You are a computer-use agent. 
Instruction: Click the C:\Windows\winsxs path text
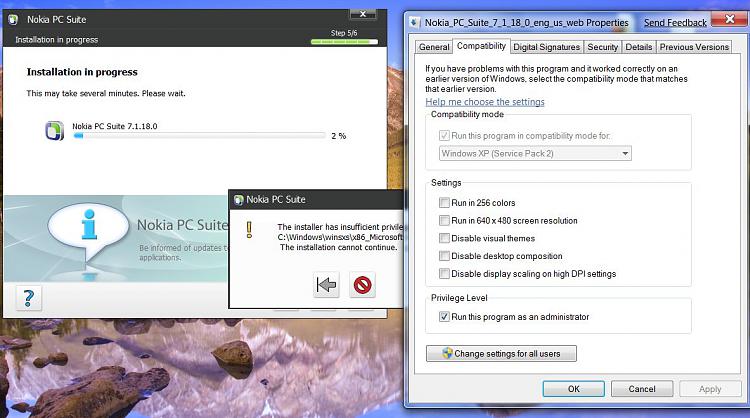coord(340,237)
